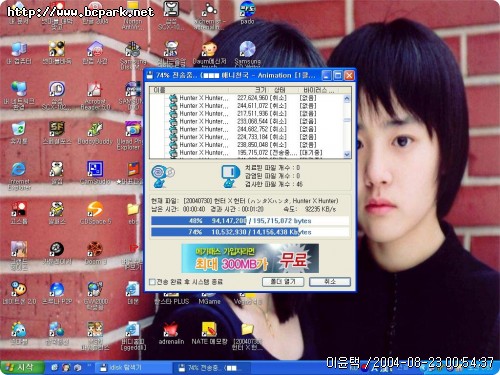The height and width of the screenshot is (375, 500).
Task: Click the 74% total transfer progress bar
Action: pyautogui.click(x=250, y=232)
